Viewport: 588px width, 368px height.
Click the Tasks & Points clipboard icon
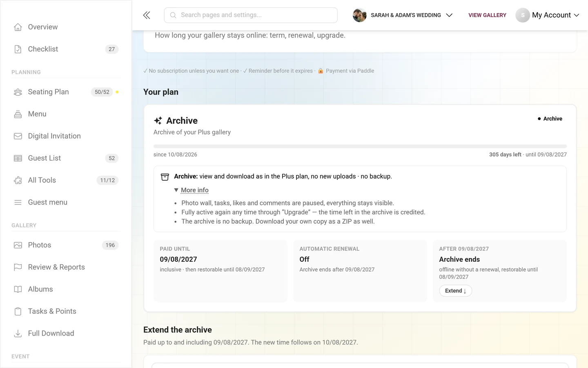[18, 312]
